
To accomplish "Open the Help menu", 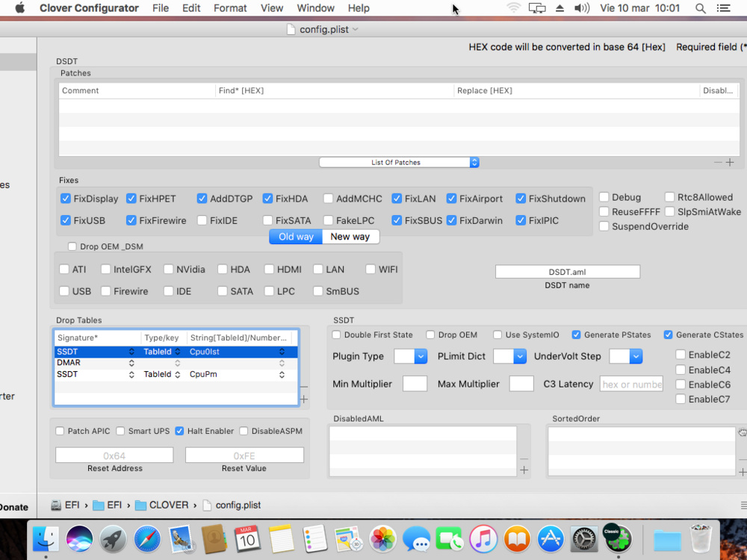I will coord(359,8).
